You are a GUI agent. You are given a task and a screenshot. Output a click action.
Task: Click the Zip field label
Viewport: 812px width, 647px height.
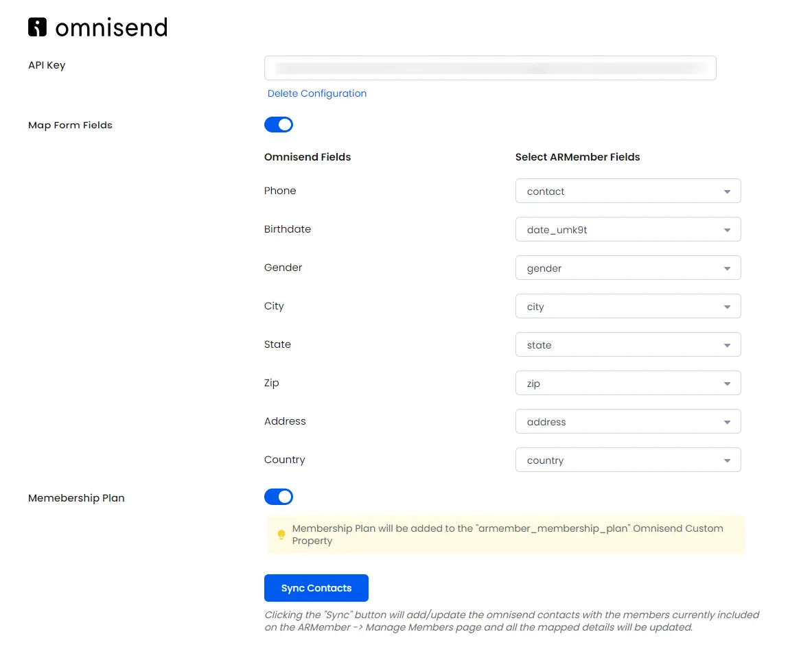coord(271,383)
